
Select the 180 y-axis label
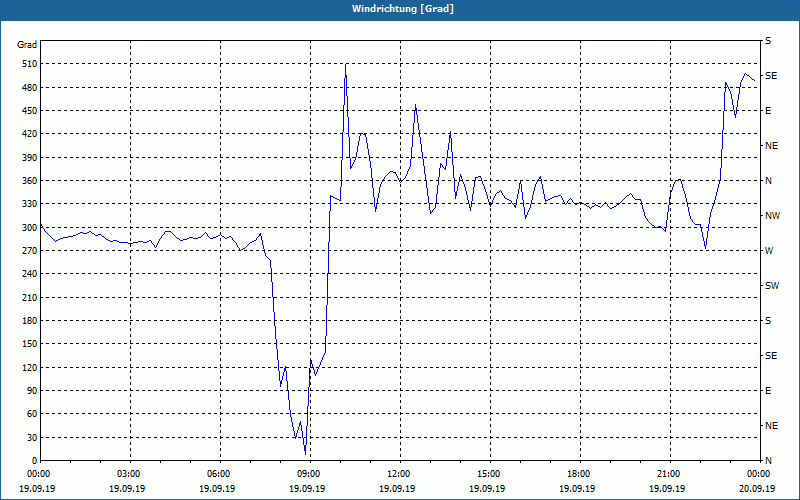click(30, 321)
